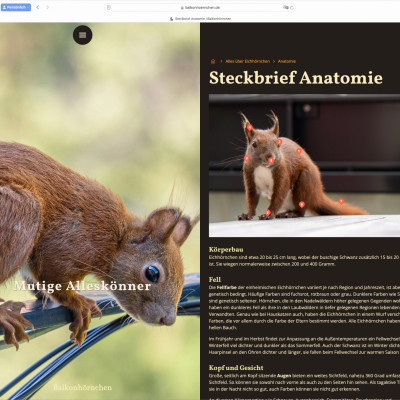
Task: Click the large squirrel hero image
Action: (x=100, y=211)
